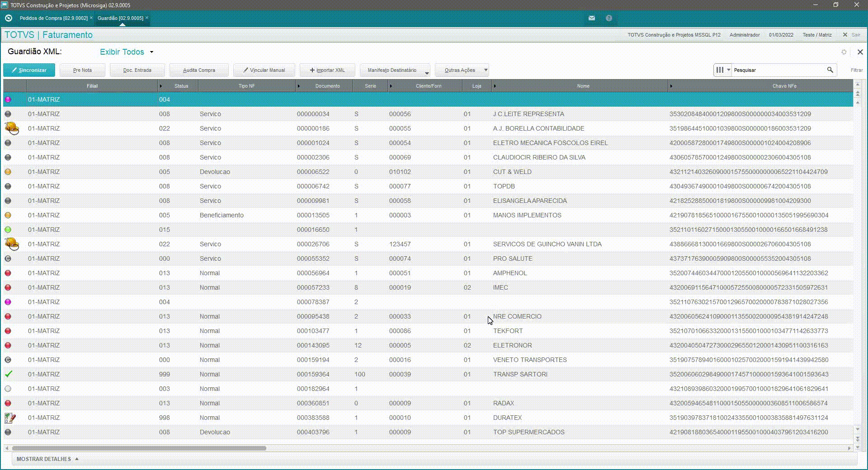Expand the Manifesto Destinatário dropdown arrow
Screen dimensions: 868x470
click(427, 72)
